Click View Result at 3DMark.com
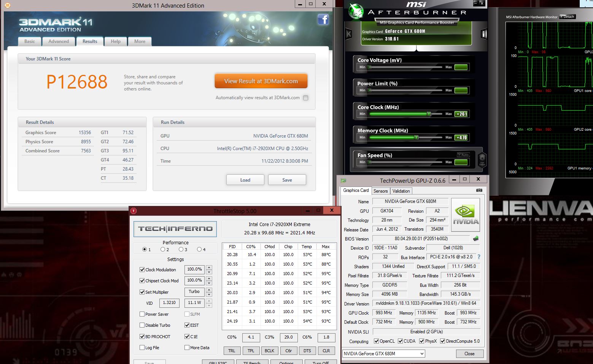 [261, 81]
